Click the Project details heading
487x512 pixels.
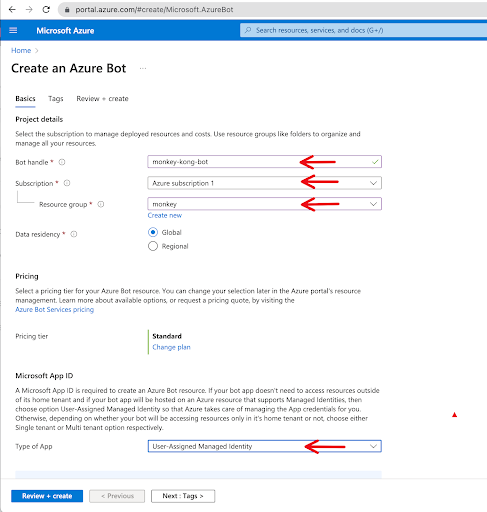click(39, 119)
